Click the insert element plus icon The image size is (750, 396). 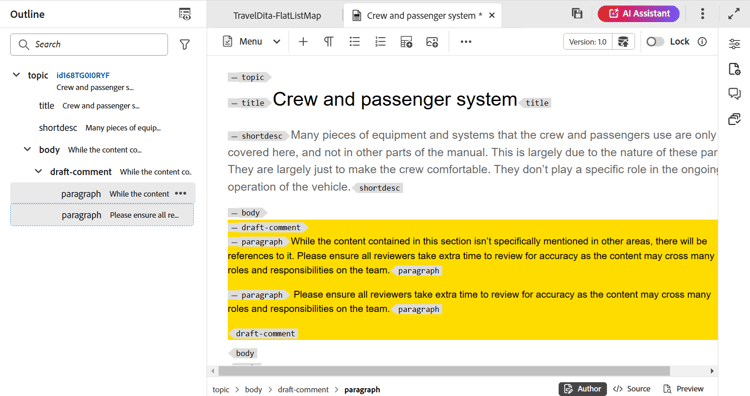pos(303,42)
